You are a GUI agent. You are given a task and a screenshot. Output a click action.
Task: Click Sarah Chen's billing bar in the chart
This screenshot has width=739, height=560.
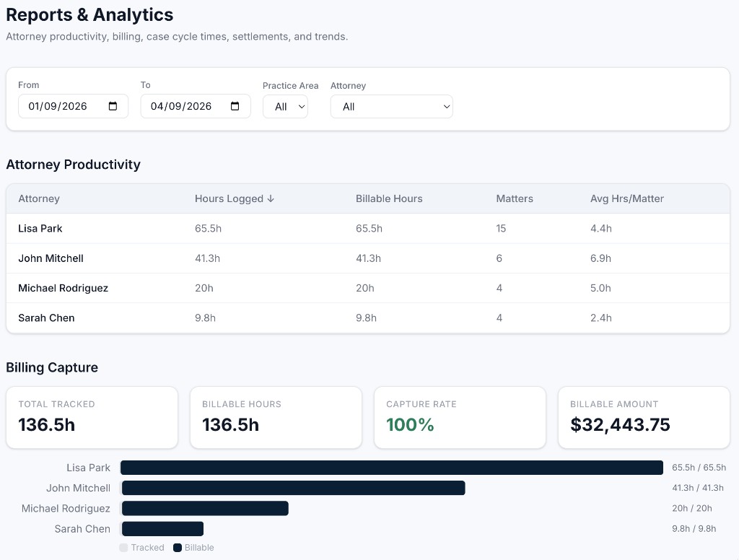click(162, 528)
